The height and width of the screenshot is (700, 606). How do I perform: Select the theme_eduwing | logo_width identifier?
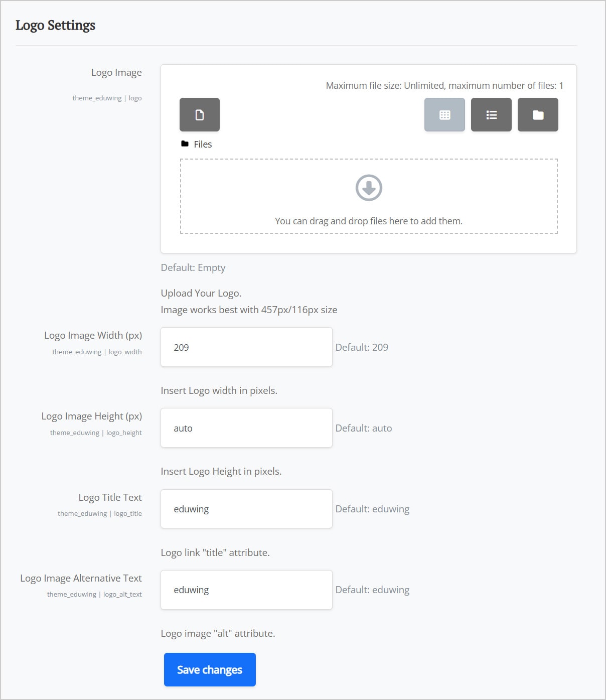click(97, 352)
